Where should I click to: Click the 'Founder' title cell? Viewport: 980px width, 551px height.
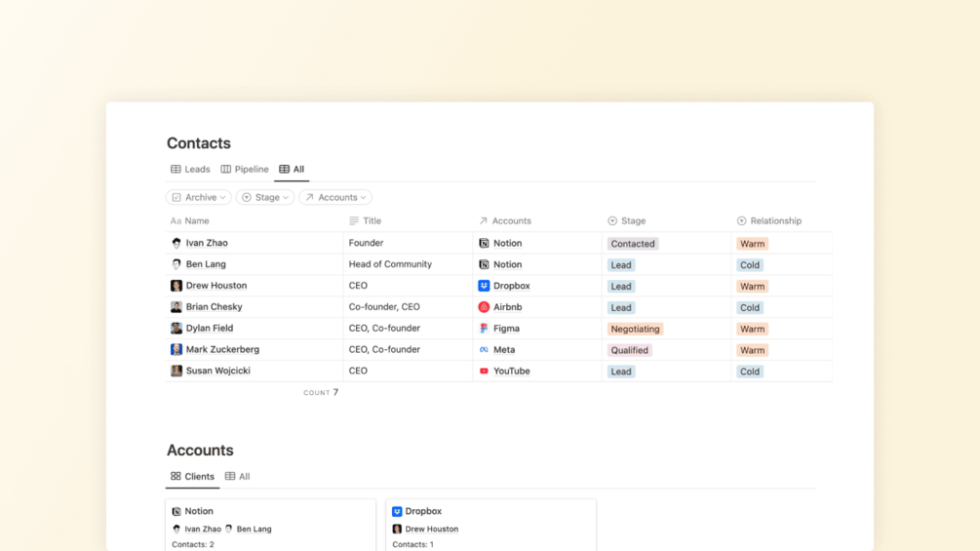click(x=409, y=243)
